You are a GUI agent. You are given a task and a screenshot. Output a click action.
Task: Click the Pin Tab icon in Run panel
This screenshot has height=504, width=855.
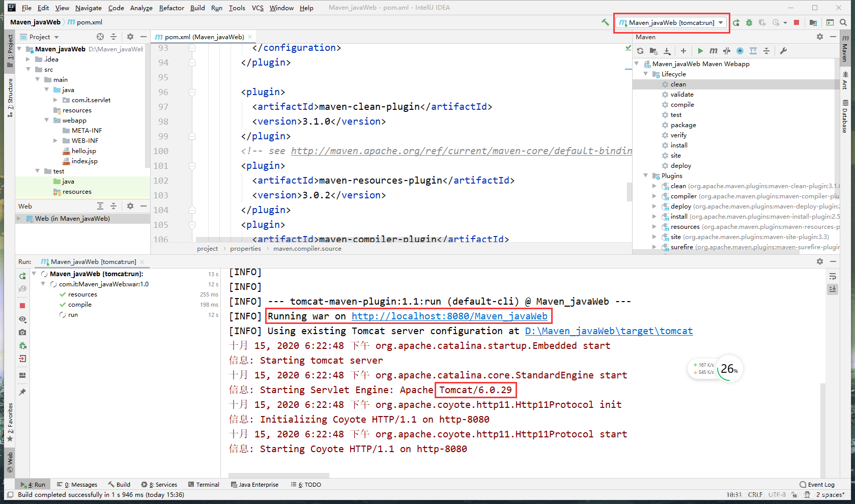click(22, 392)
